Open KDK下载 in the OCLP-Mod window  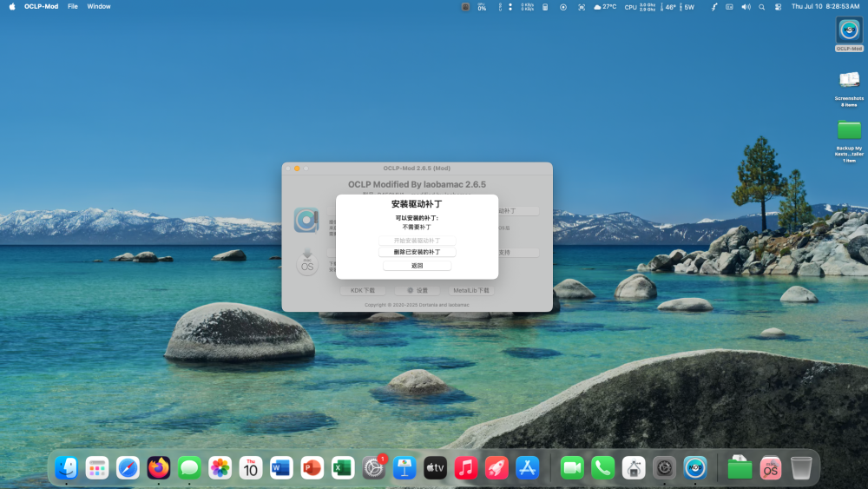363,290
